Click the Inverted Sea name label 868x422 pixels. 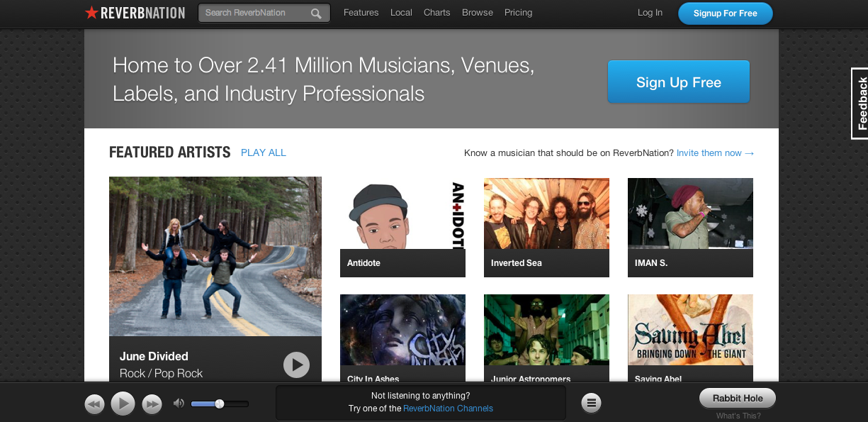517,263
